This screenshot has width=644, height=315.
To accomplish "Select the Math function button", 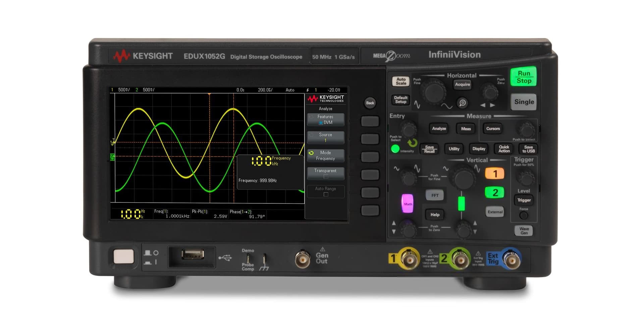I will (407, 204).
